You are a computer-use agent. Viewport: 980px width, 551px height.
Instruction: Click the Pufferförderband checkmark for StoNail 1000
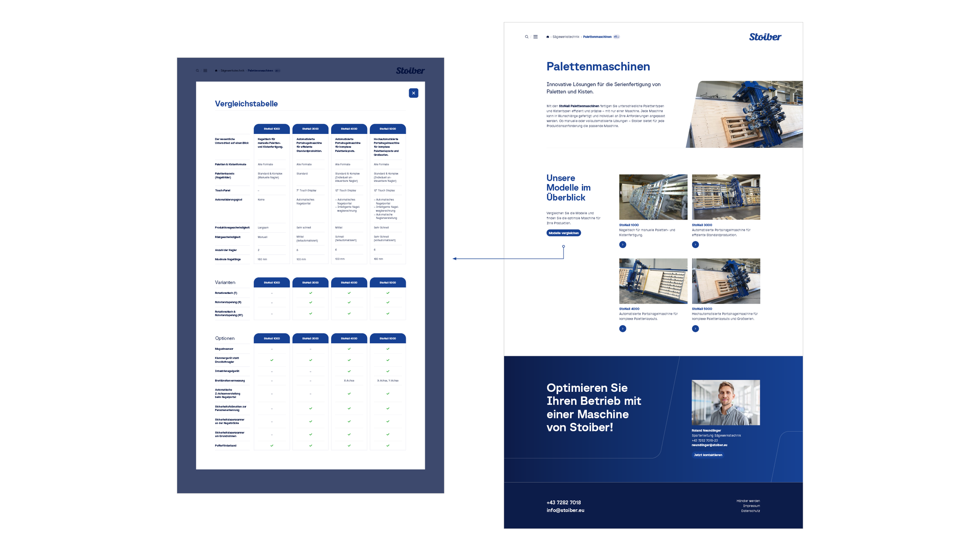tap(272, 446)
